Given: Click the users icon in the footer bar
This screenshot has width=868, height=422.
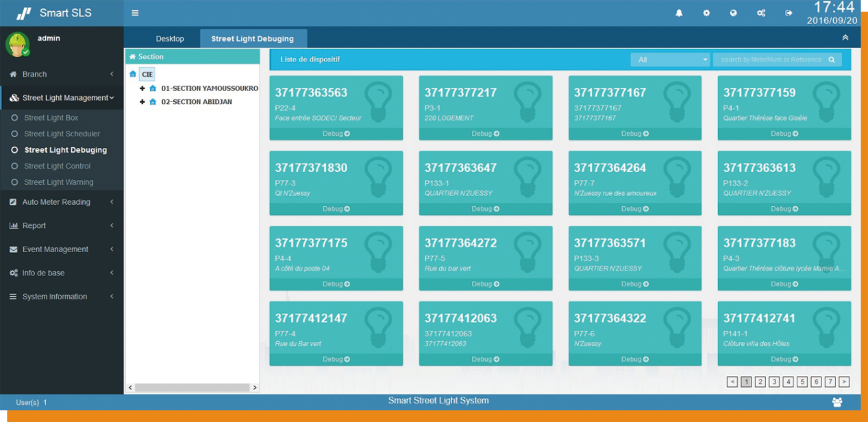Looking at the screenshot, I should tap(837, 402).
